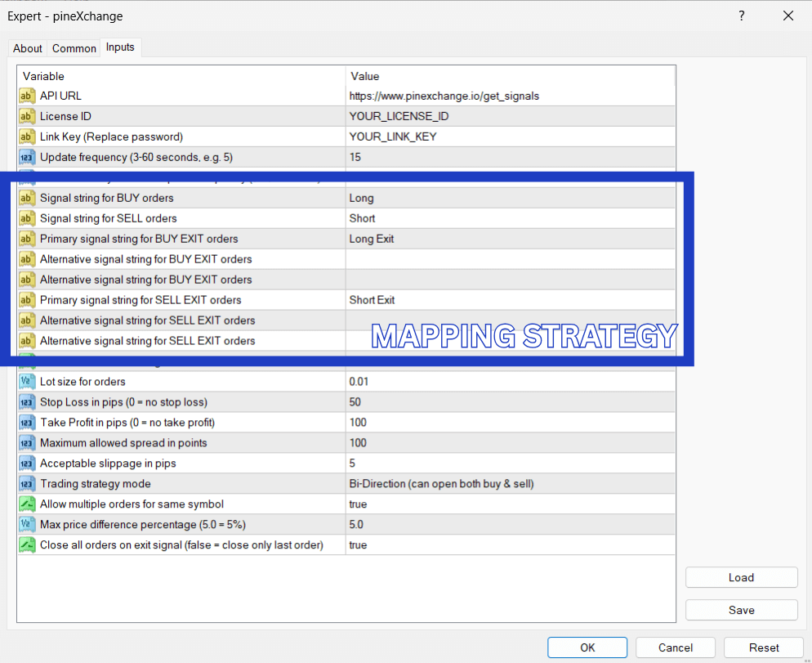This screenshot has width=812, height=663.
Task: Select the Link Key (Replace password) label
Action: coord(111,137)
